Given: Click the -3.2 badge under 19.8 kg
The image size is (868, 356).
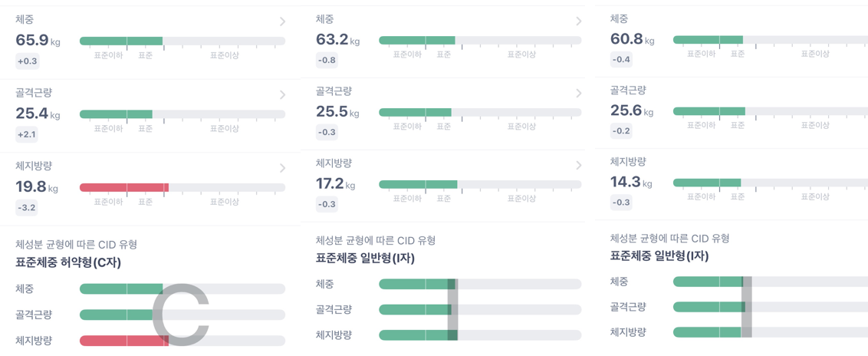Looking at the screenshot, I should pos(27,208).
